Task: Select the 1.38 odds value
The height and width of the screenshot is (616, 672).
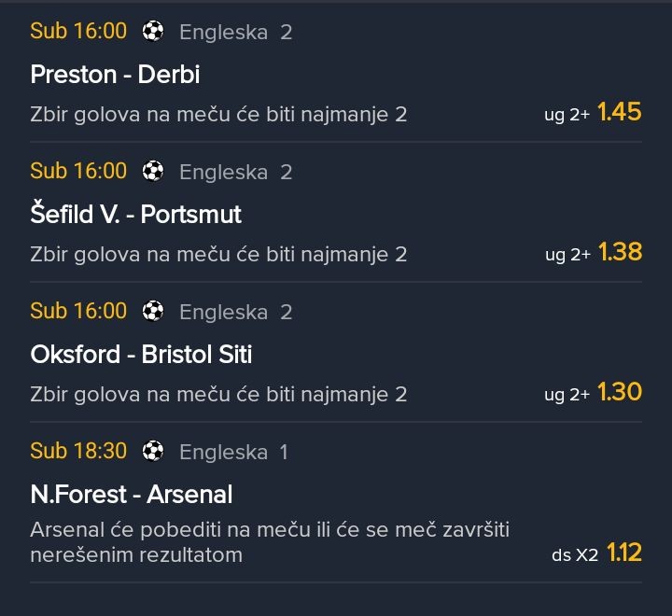Action: [x=620, y=252]
